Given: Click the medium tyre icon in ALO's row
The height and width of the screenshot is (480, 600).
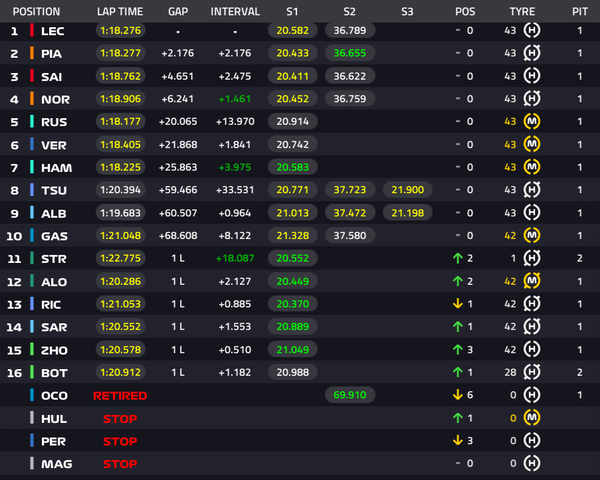Looking at the screenshot, I should tap(532, 281).
